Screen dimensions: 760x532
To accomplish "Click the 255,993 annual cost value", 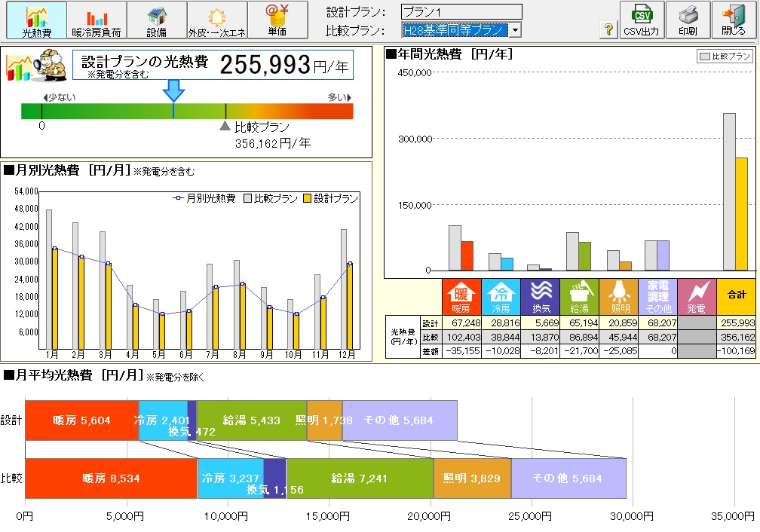I will [x=265, y=65].
